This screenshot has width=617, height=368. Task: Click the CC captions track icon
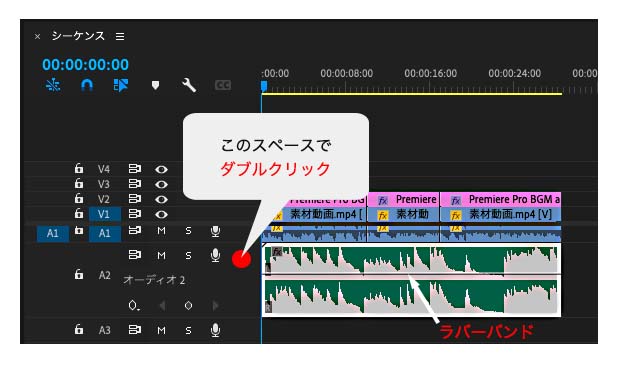[x=223, y=85]
